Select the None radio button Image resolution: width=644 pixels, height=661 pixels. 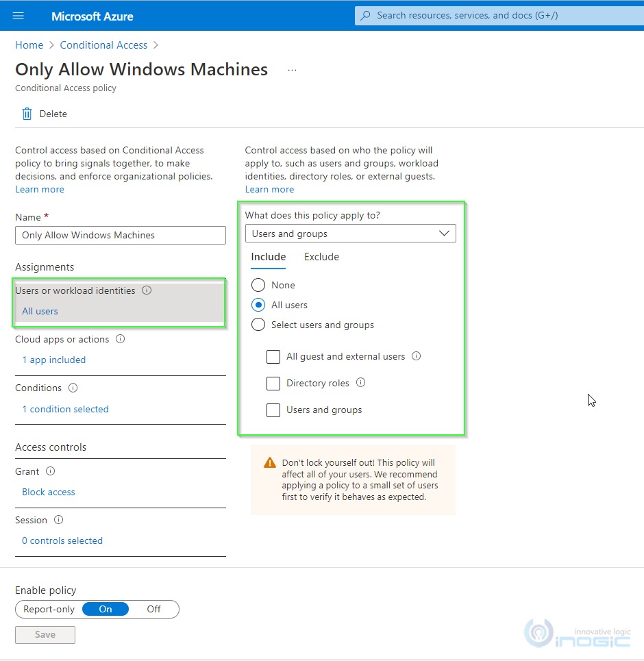pyautogui.click(x=258, y=285)
